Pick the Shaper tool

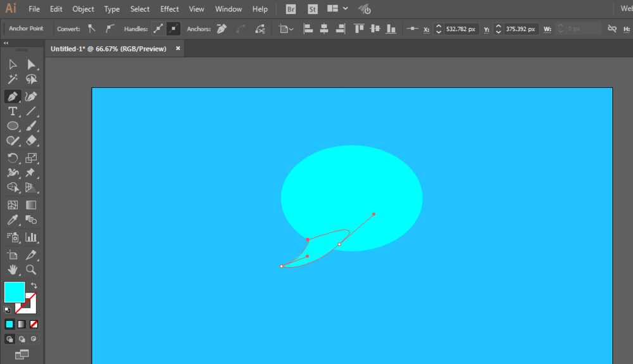[13, 141]
